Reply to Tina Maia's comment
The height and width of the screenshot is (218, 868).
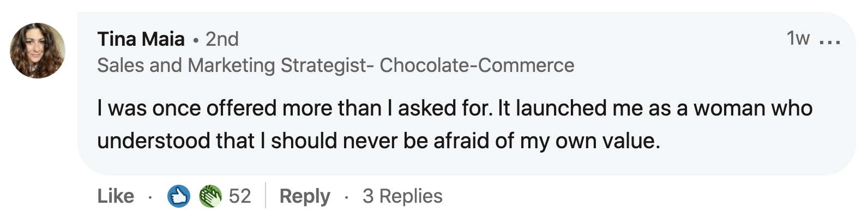coord(305,196)
